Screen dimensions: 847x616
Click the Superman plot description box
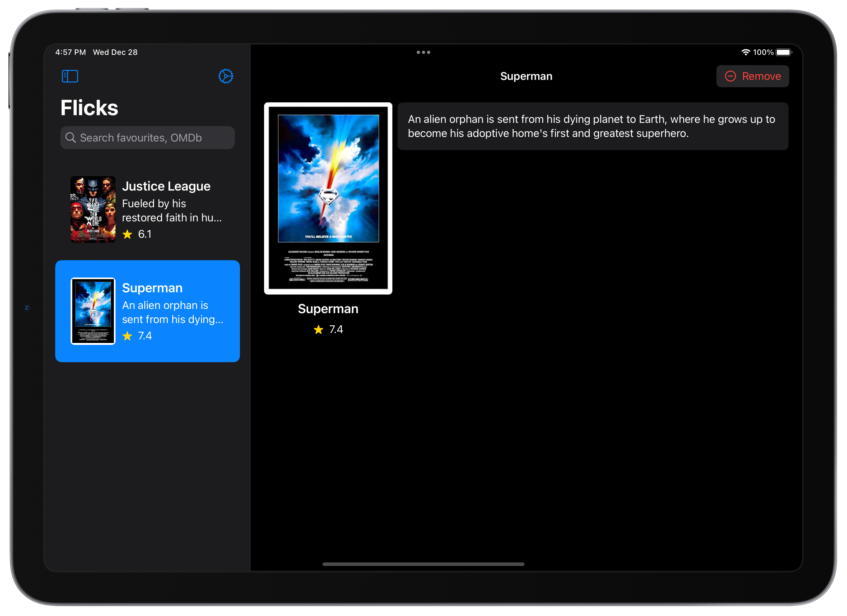click(x=593, y=126)
